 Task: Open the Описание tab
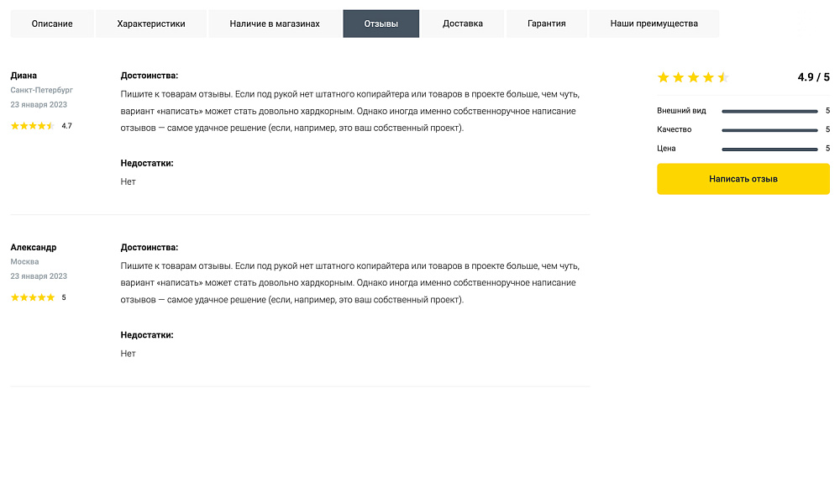click(52, 24)
